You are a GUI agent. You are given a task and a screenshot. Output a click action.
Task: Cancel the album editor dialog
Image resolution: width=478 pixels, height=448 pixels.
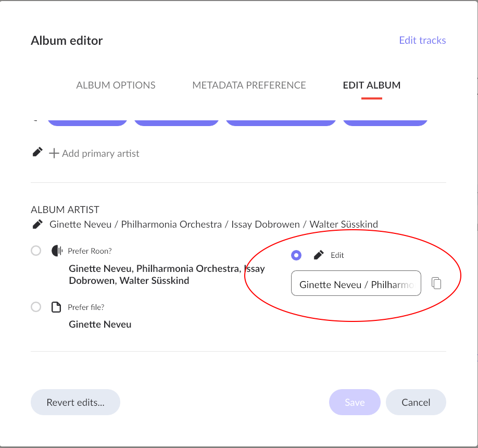(x=416, y=402)
